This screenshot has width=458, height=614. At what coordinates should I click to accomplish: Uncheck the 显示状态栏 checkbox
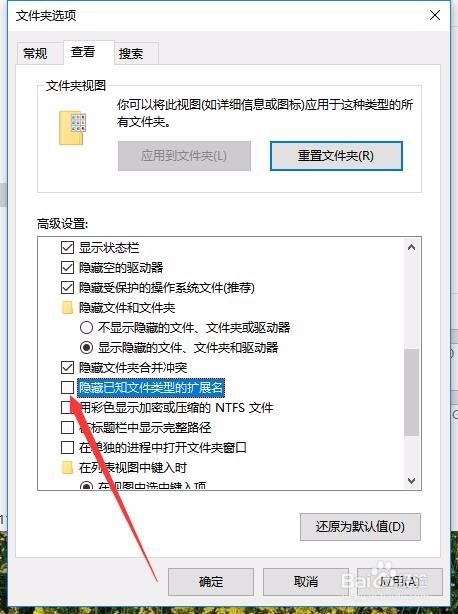tap(67, 247)
